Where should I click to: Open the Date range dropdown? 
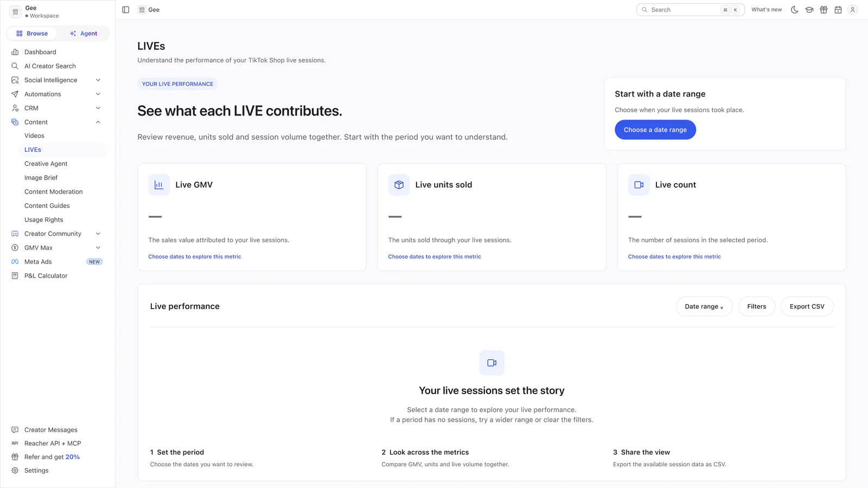704,306
